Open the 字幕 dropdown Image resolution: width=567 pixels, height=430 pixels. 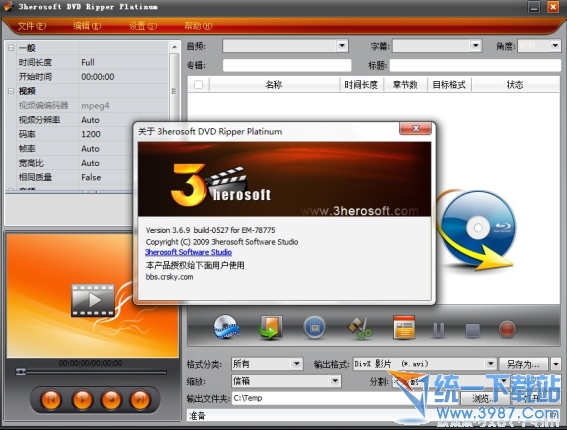pos(476,46)
